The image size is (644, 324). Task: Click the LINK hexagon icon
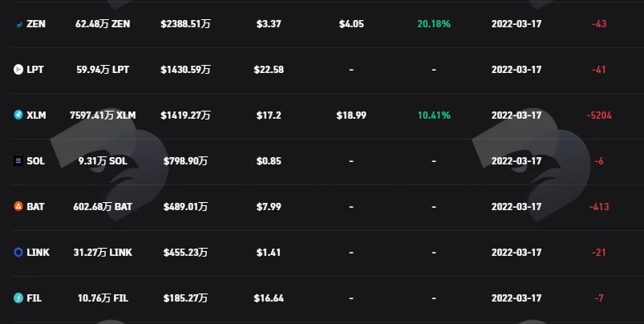coord(18,252)
